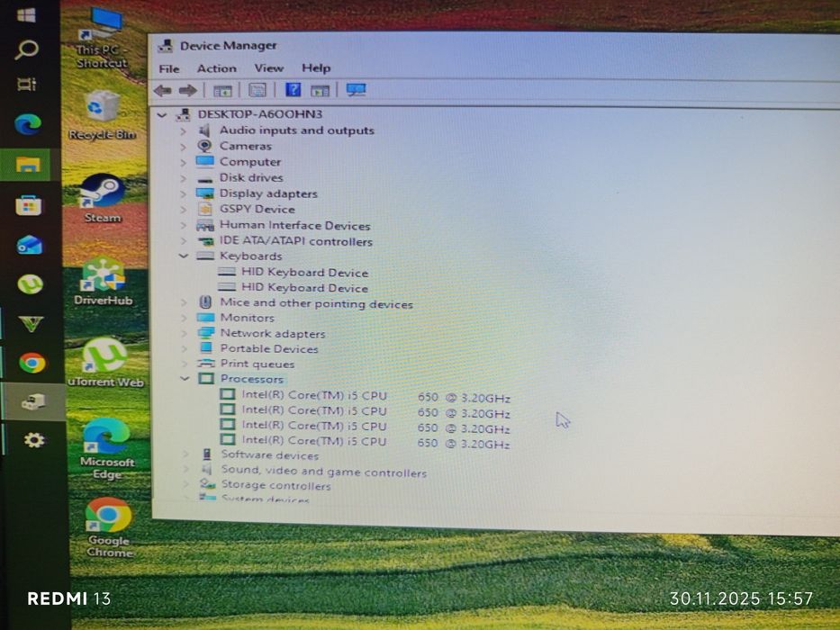The height and width of the screenshot is (630, 840).
Task: Select the Storage controllers category
Action: tap(276, 486)
